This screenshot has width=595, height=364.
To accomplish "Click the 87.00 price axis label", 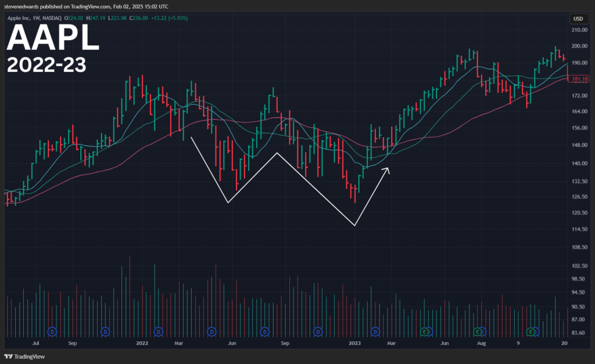I will pyautogui.click(x=578, y=319).
